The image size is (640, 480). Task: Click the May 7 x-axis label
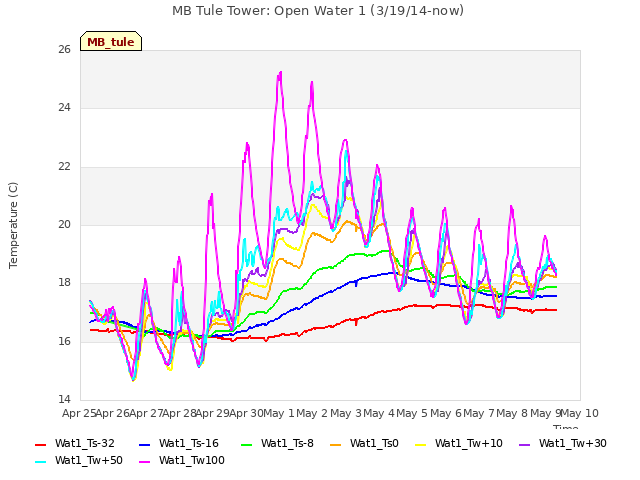click(479, 413)
